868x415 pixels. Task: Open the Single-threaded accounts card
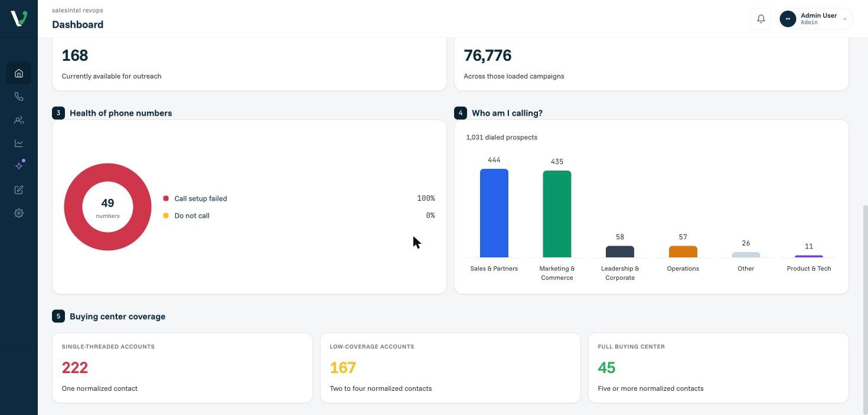[x=182, y=368]
